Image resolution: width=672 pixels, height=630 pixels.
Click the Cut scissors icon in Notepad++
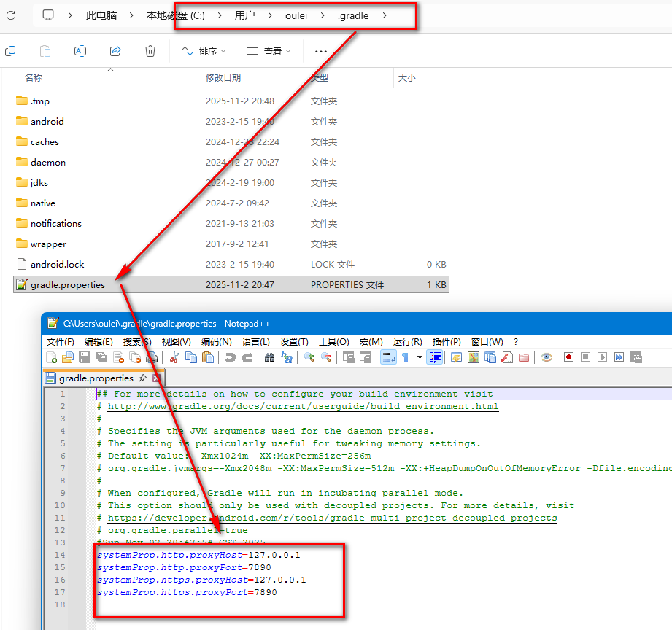(174, 357)
